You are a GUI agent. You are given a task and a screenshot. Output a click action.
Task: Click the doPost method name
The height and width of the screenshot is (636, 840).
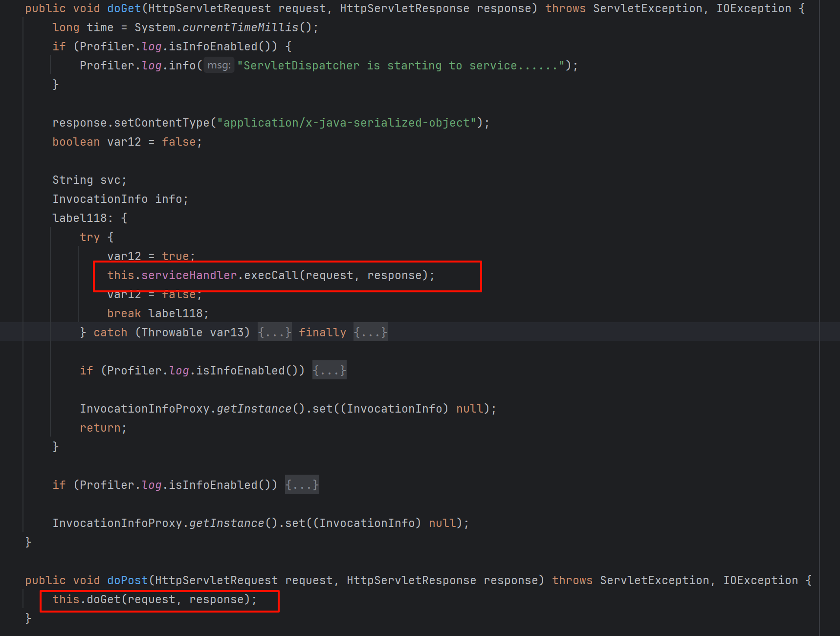click(127, 580)
